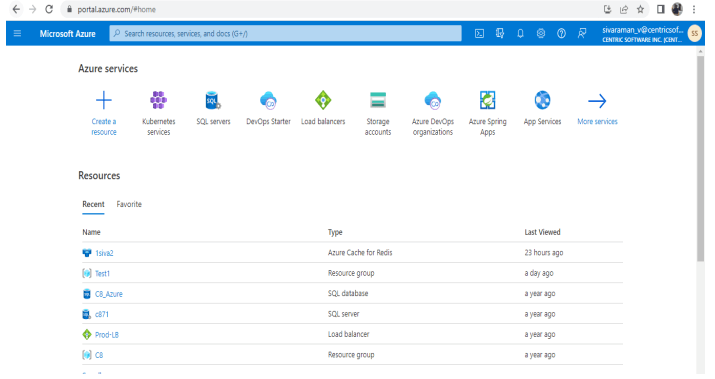This screenshot has height=379, width=715.
Task: Open the browser three-dot menu
Action: tap(694, 9)
